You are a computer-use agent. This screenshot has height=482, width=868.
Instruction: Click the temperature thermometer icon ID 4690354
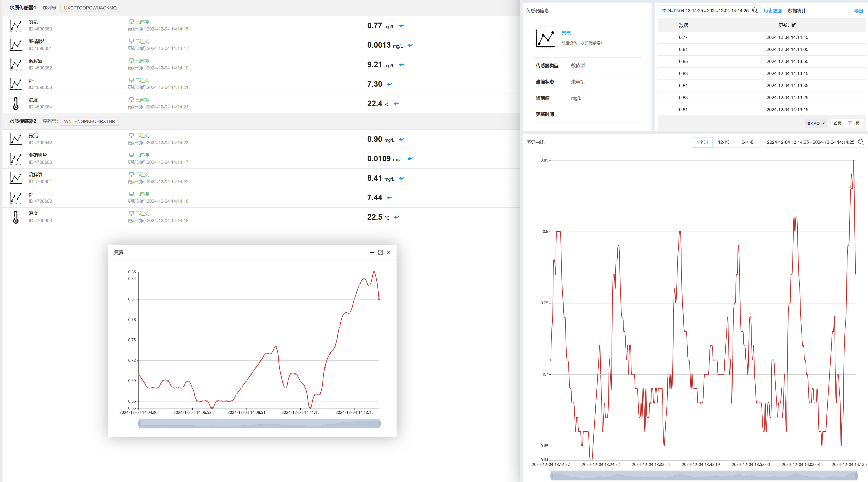click(15, 103)
